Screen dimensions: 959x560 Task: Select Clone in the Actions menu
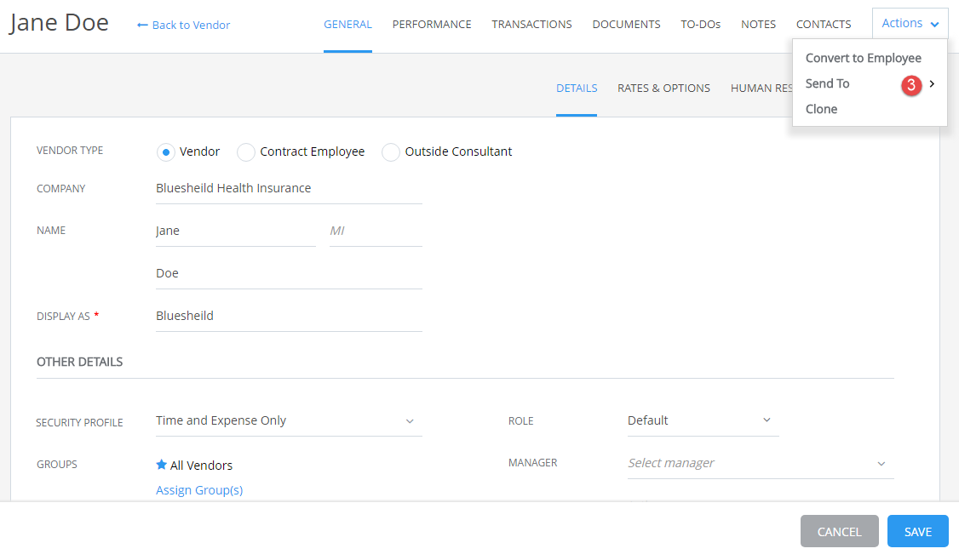(x=821, y=109)
